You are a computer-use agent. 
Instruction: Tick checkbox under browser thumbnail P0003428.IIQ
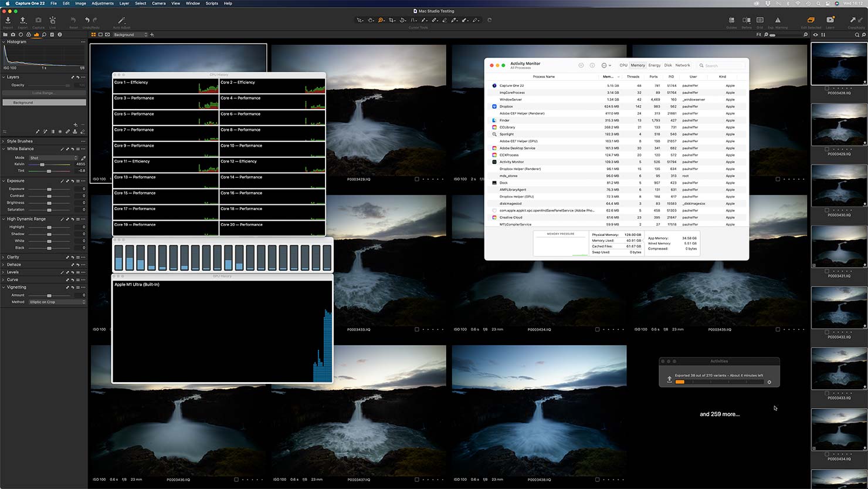click(828, 88)
